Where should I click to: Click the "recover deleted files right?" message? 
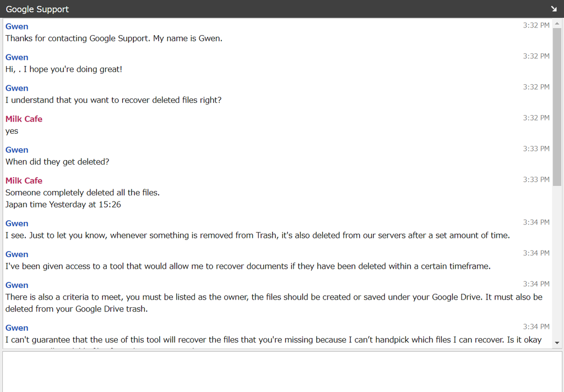point(113,100)
